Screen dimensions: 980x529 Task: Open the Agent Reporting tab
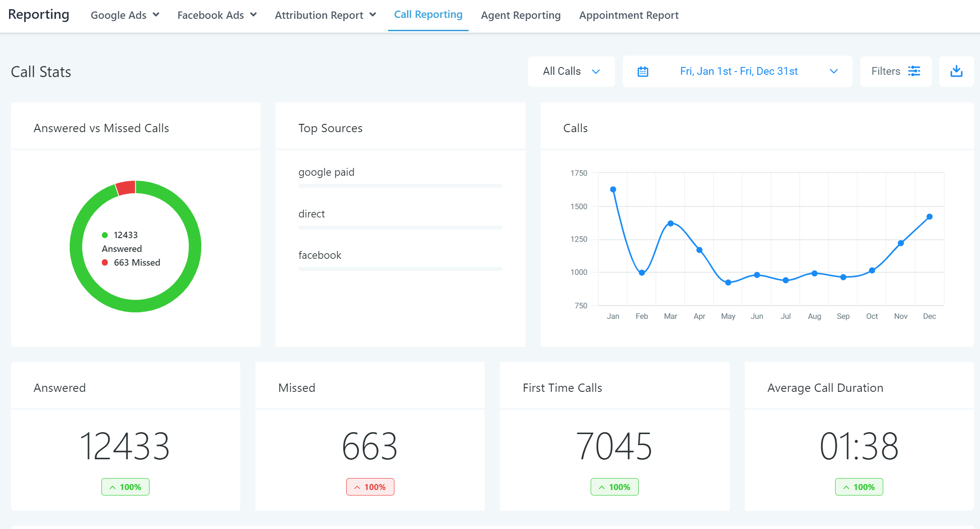pos(520,15)
